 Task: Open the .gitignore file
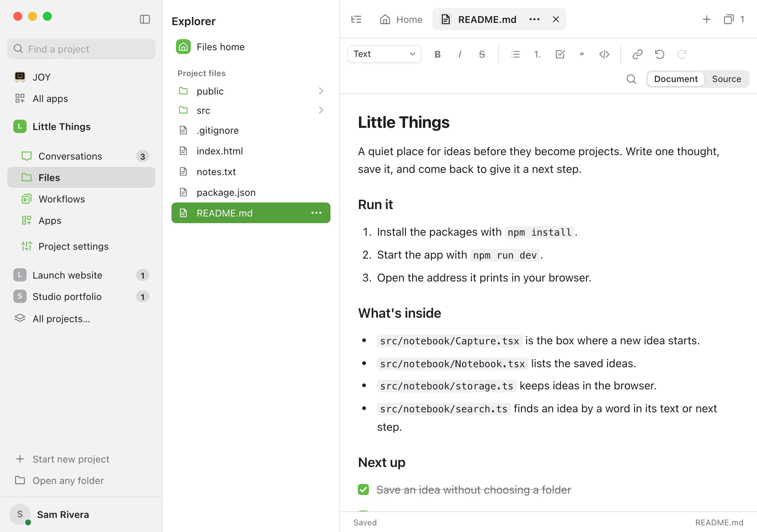point(251,130)
